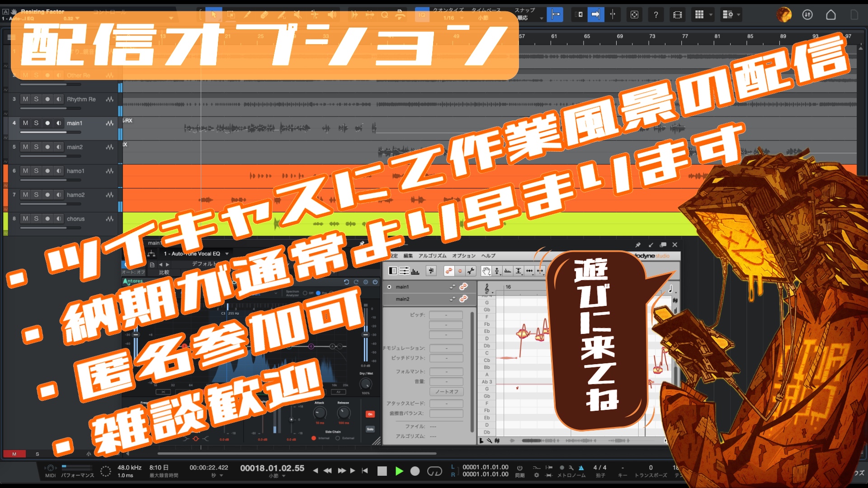Click the Play button in transport
Viewport: 868px width, 488px height.
click(399, 471)
